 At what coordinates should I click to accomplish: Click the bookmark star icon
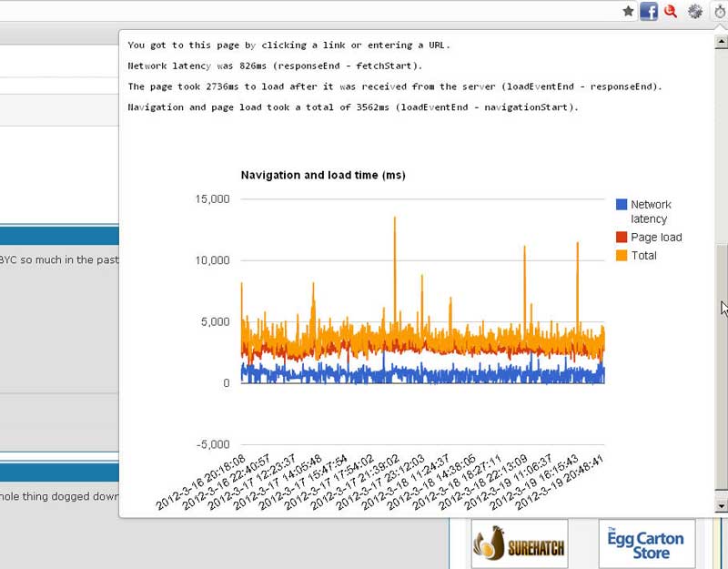click(x=628, y=12)
